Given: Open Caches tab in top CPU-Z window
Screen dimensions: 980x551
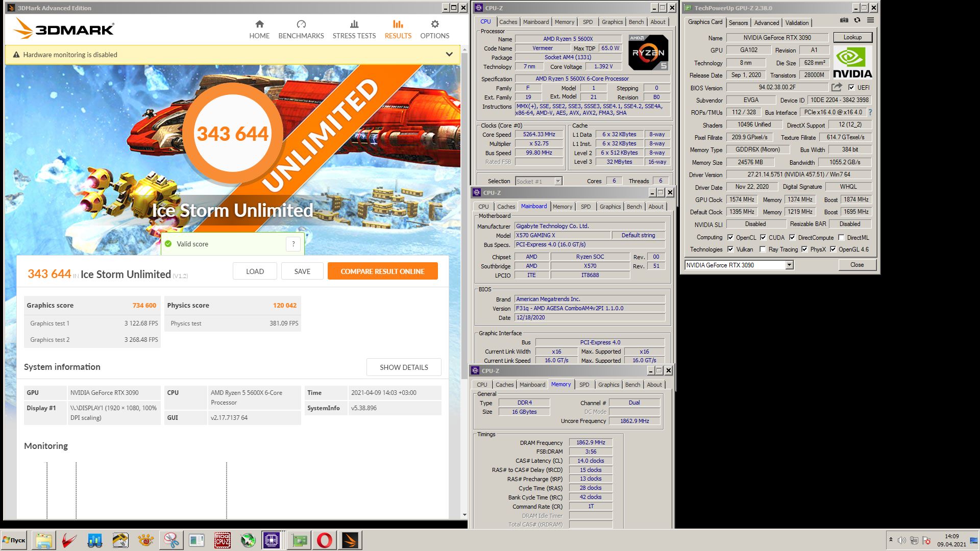Looking at the screenshot, I should click(x=508, y=22).
